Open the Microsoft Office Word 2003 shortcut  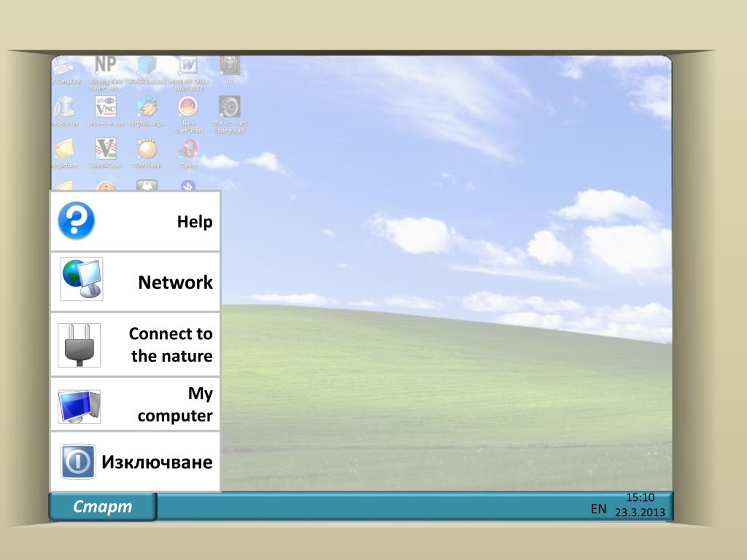[189, 74]
